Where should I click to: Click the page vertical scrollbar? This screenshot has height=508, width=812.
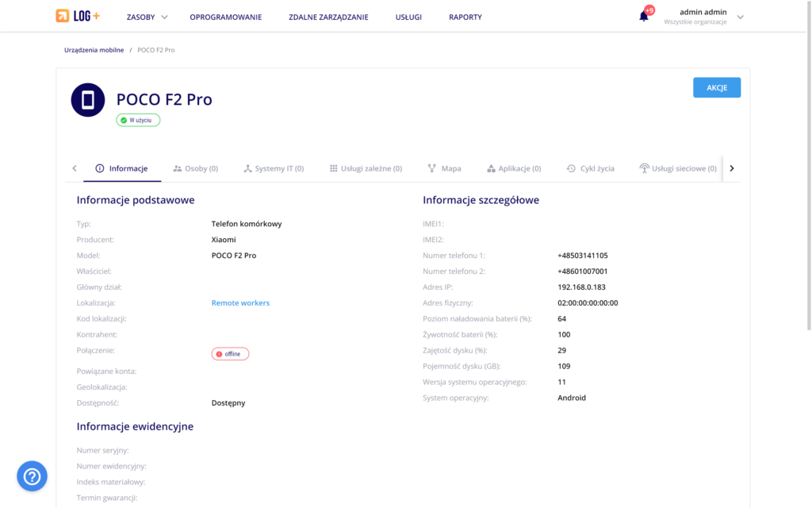(x=809, y=166)
